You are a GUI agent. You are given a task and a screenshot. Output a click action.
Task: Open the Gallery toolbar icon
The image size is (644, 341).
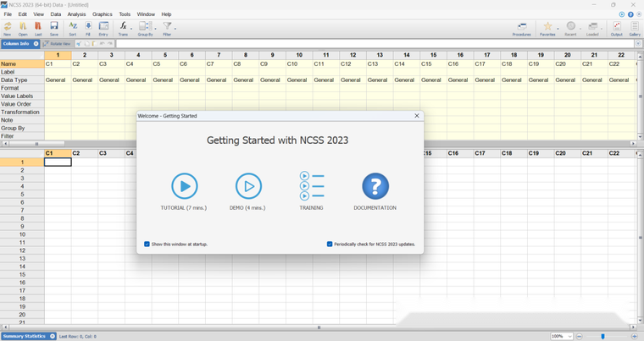point(635,27)
